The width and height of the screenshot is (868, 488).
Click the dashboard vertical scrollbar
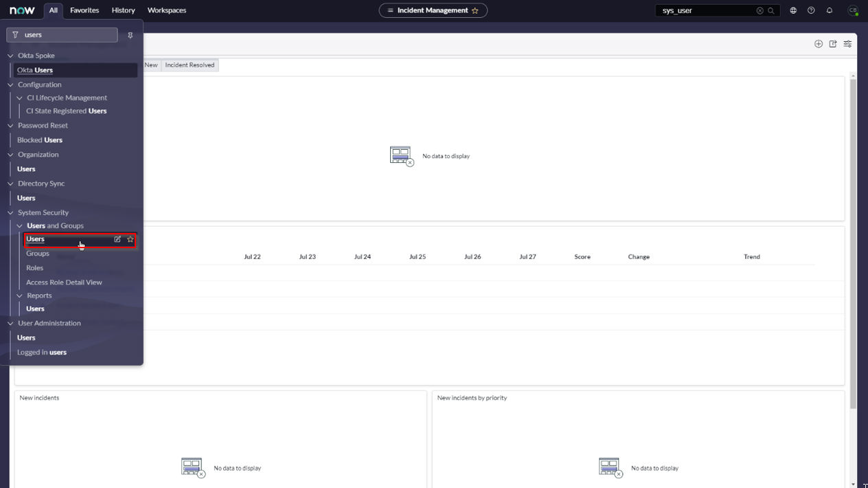pos(853,241)
